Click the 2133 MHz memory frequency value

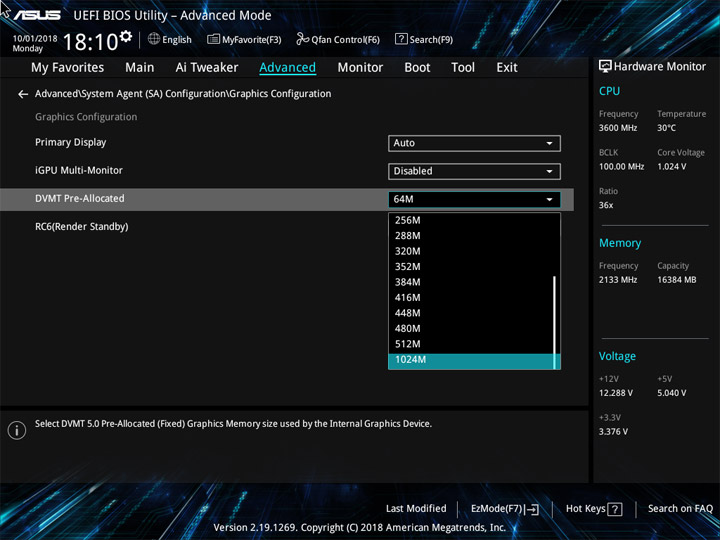(618, 280)
